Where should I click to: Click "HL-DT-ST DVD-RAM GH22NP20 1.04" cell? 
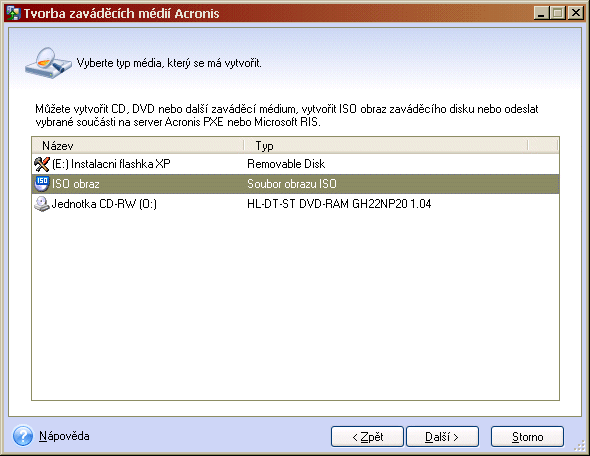pyautogui.click(x=339, y=204)
